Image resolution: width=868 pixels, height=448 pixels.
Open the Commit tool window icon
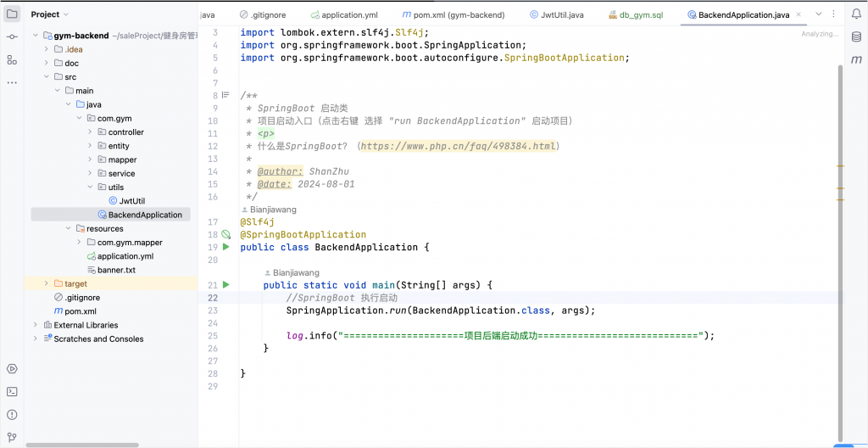pos(12,37)
